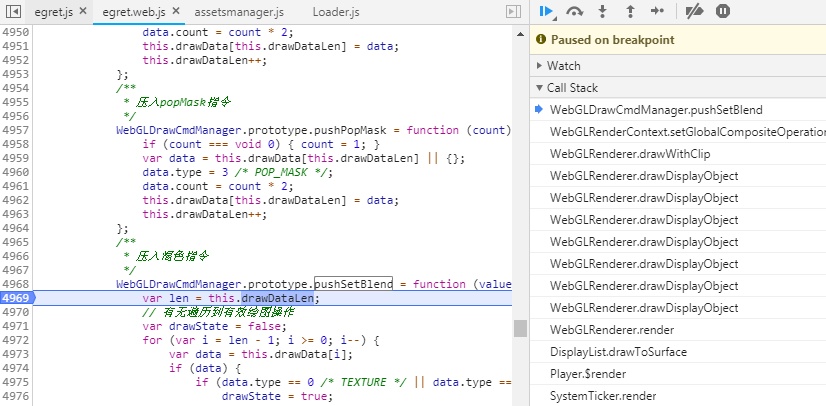
Task: Select WebGLRenderer.render stack frame
Action: pyautogui.click(x=612, y=330)
